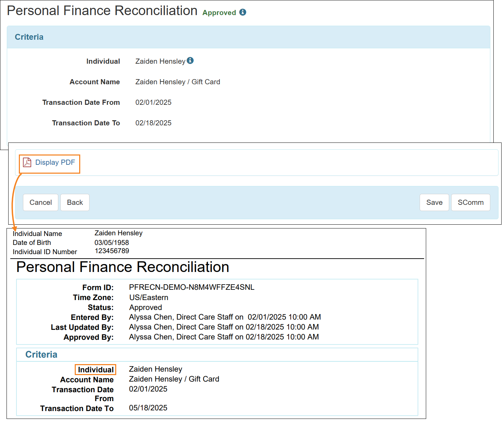Image resolution: width=504 pixels, height=422 pixels.
Task: Click Individual ID Number 123456789
Action: coord(112,251)
